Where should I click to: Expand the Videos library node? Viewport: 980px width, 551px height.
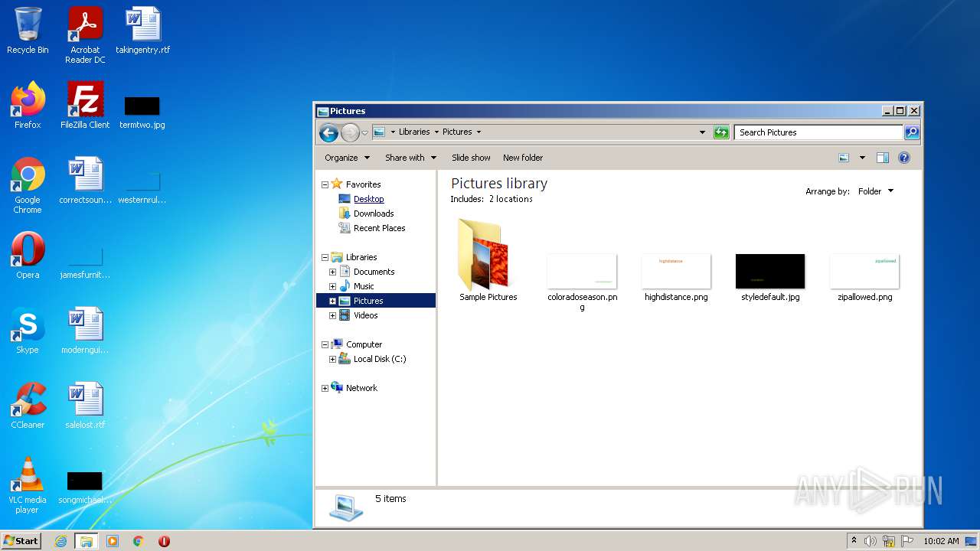point(332,315)
